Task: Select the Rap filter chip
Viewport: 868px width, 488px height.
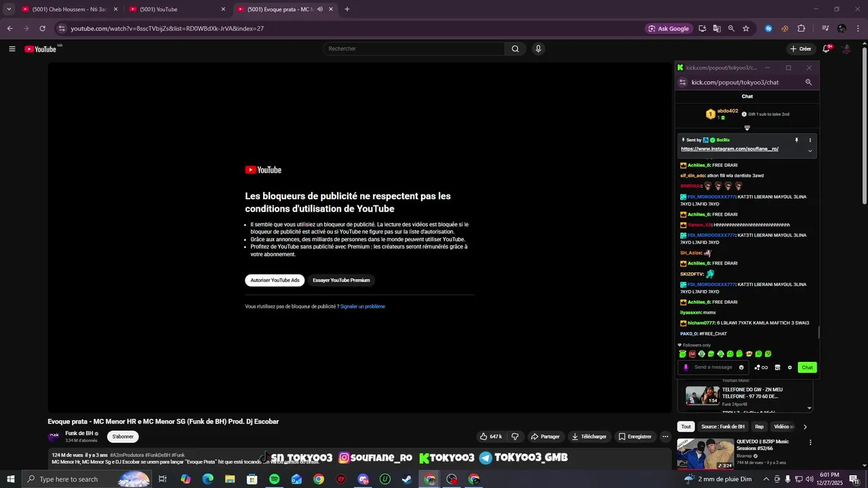Action: [x=759, y=427]
